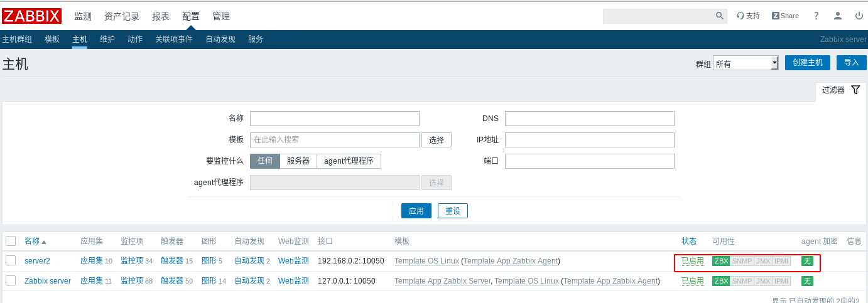The height and width of the screenshot is (303, 868).
Task: Tick the server2 row checkbox
Action: [11, 260]
